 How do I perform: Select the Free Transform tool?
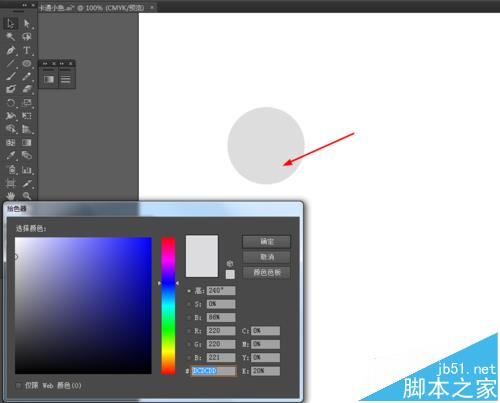(x=27, y=116)
